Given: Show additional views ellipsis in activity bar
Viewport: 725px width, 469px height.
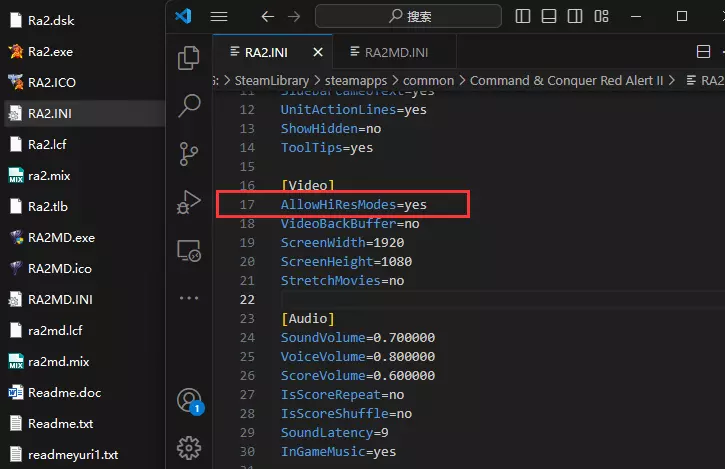Looking at the screenshot, I should (189, 298).
